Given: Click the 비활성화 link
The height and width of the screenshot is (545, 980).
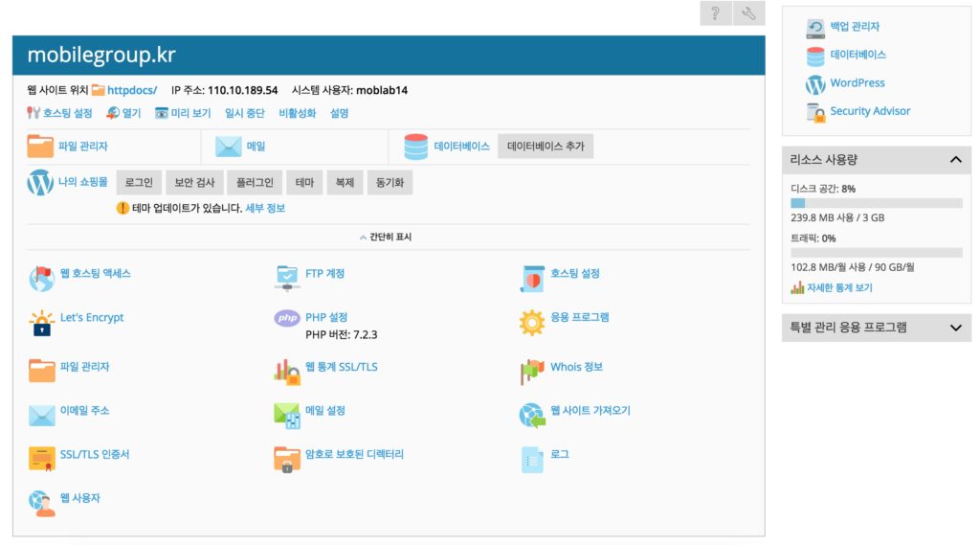Looking at the screenshot, I should tap(297, 113).
